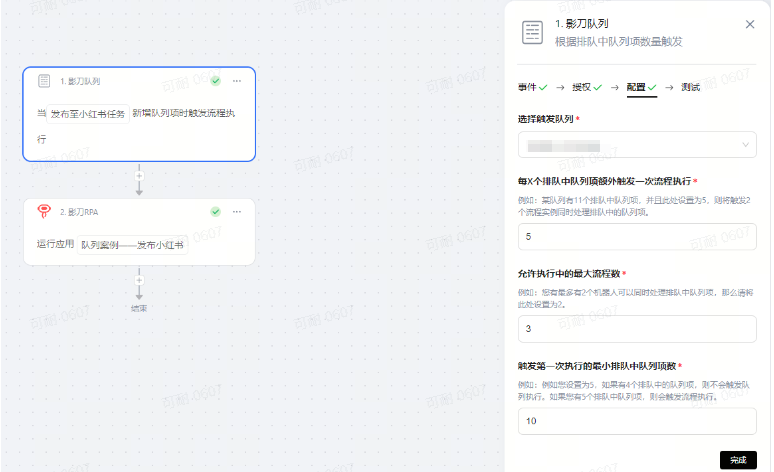The width and height of the screenshot is (774, 472).
Task: Add a step between 影刀队列 and 影刀RPA
Action: 139,176
